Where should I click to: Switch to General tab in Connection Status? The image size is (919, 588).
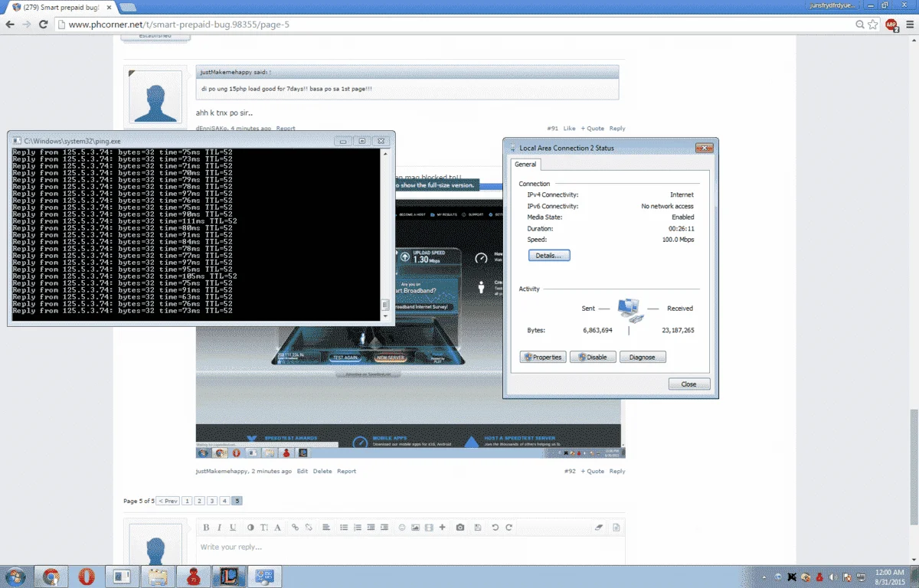[525, 165]
